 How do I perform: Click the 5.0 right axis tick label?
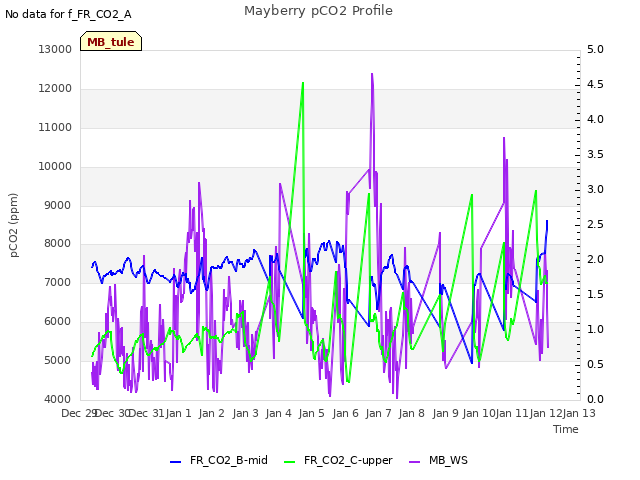coord(595,49)
